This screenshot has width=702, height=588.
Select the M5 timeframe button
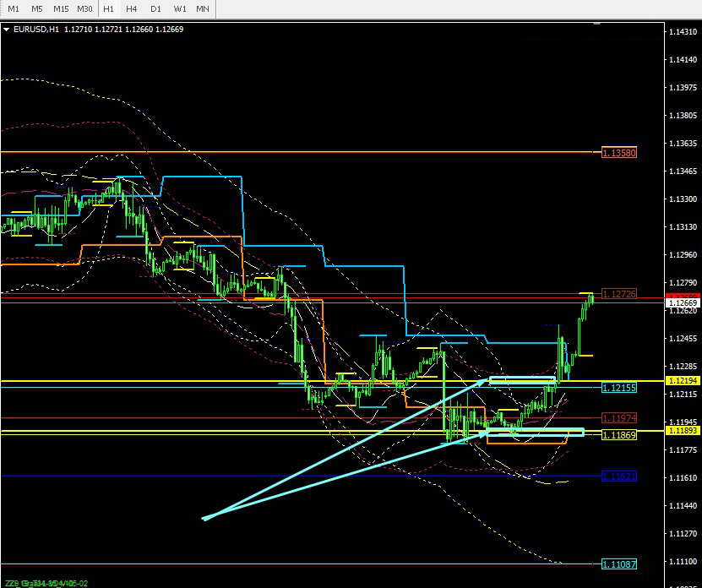[37, 8]
